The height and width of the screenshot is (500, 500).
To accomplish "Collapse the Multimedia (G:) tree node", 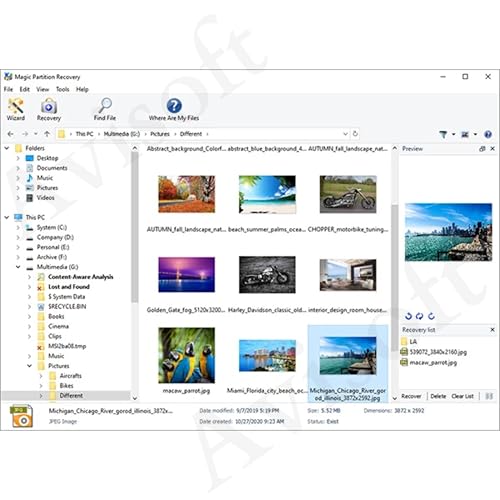I will pyautogui.click(x=18, y=267).
